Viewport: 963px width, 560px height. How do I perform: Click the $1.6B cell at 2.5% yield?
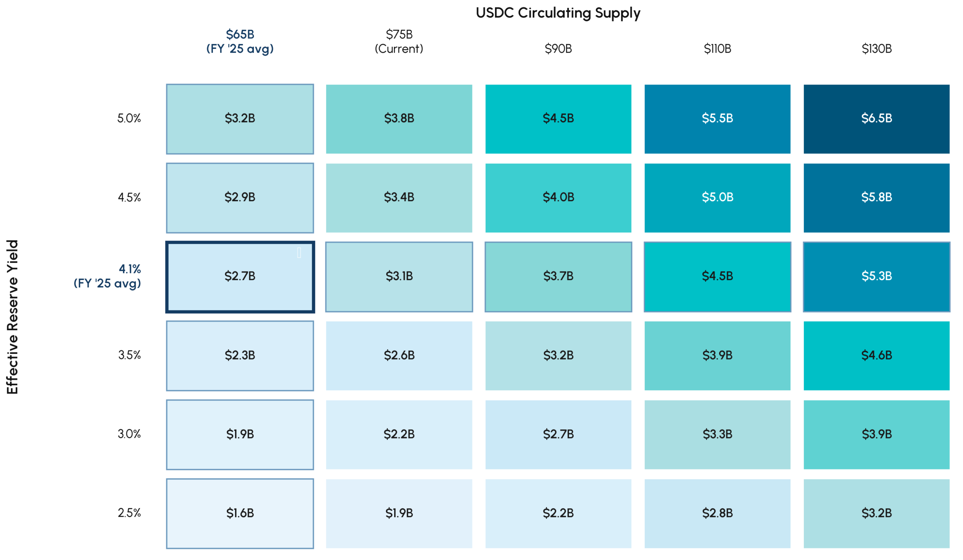(x=240, y=513)
